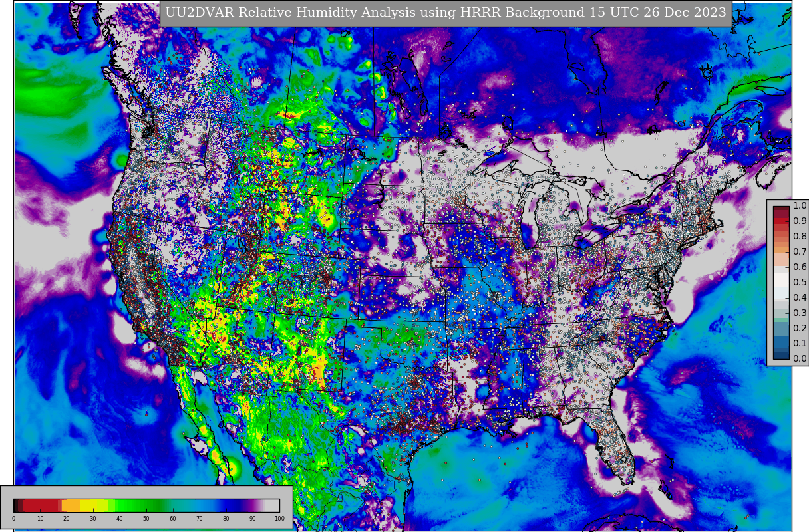Select the 1.0 label on right colorbar
Image resolution: width=809 pixels, height=532 pixels.
[800, 205]
